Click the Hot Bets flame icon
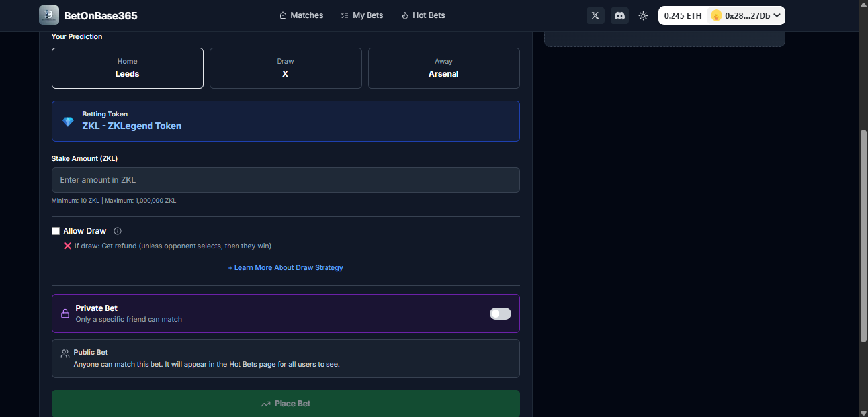This screenshot has height=417, width=868. tap(403, 15)
